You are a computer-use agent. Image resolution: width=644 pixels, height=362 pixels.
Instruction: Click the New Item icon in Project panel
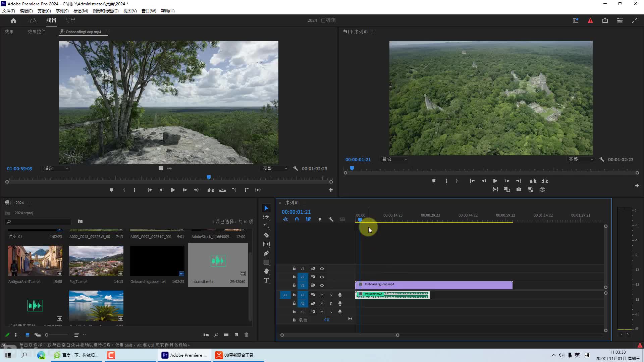point(236,335)
